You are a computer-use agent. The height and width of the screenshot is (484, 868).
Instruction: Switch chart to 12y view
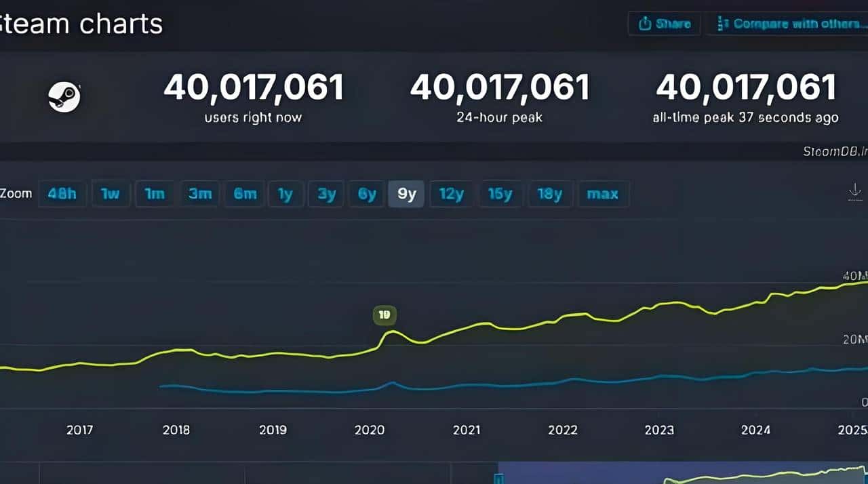click(x=451, y=193)
